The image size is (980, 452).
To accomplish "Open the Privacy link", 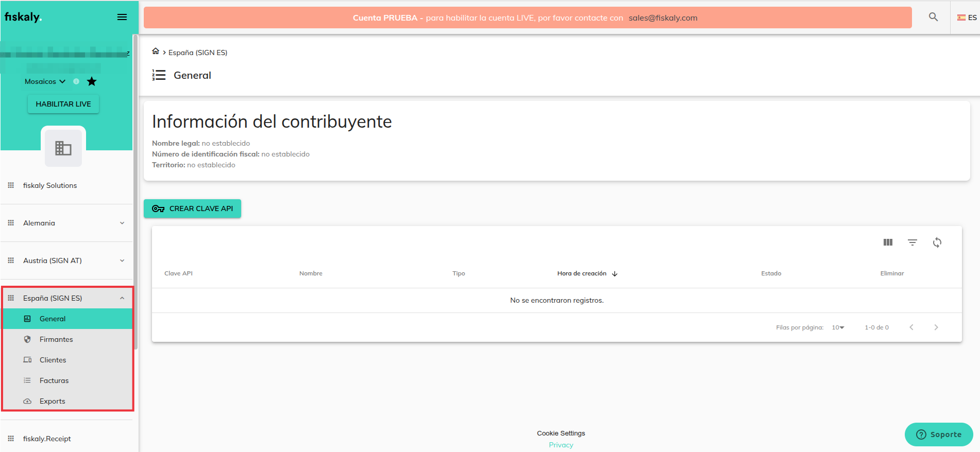I will pyautogui.click(x=561, y=445).
